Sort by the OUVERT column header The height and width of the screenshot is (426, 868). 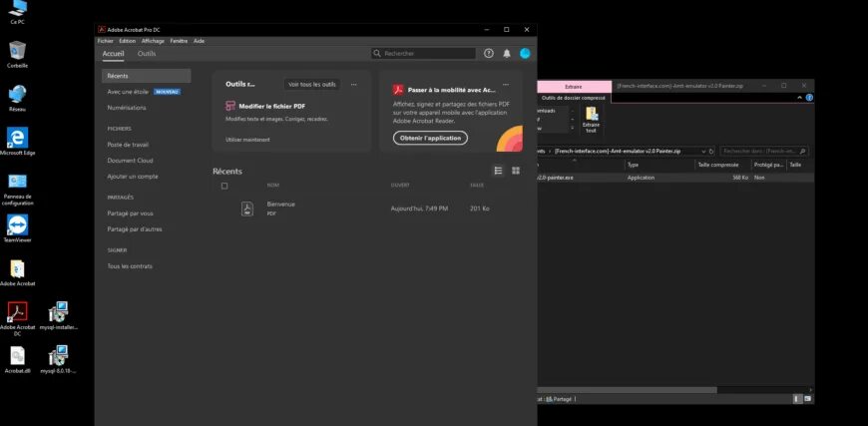[x=400, y=186]
